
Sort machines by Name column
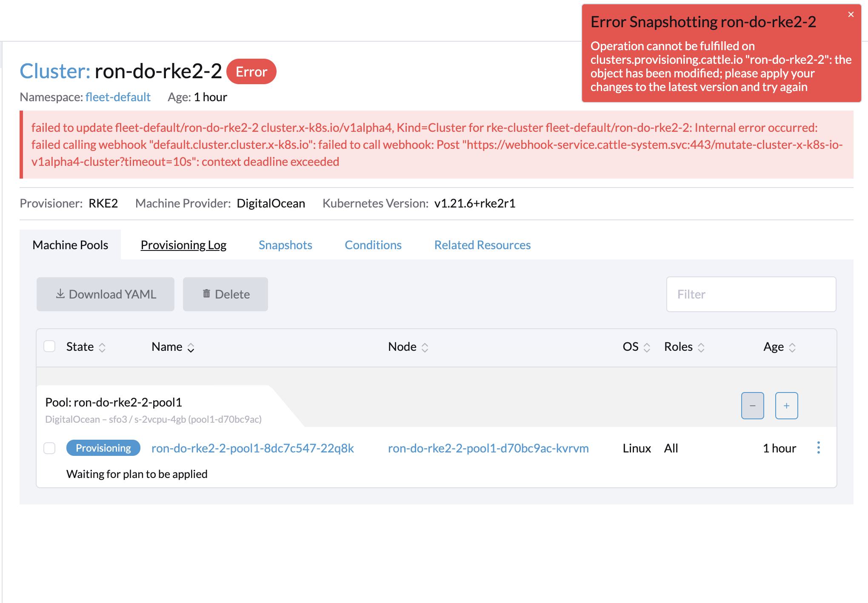click(x=191, y=347)
